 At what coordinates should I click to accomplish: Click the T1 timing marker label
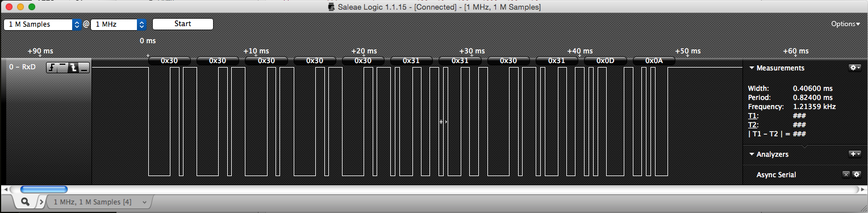pyautogui.click(x=753, y=115)
